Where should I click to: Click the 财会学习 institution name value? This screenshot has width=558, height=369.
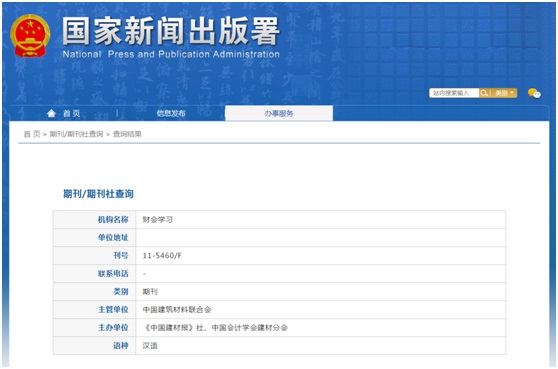[x=157, y=220]
